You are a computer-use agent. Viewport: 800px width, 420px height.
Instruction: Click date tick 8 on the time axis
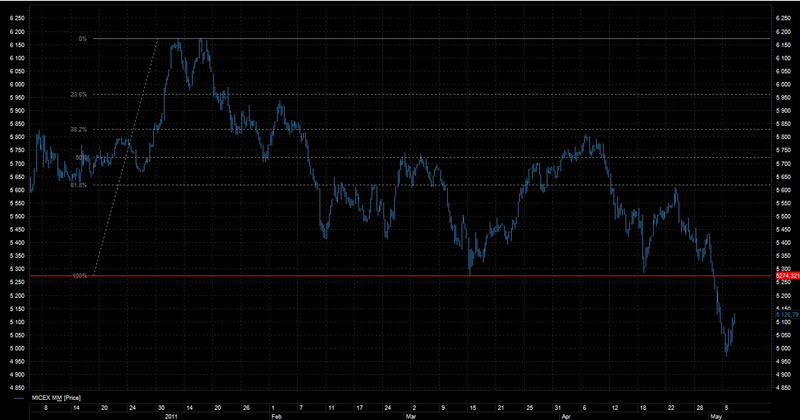(x=46, y=408)
